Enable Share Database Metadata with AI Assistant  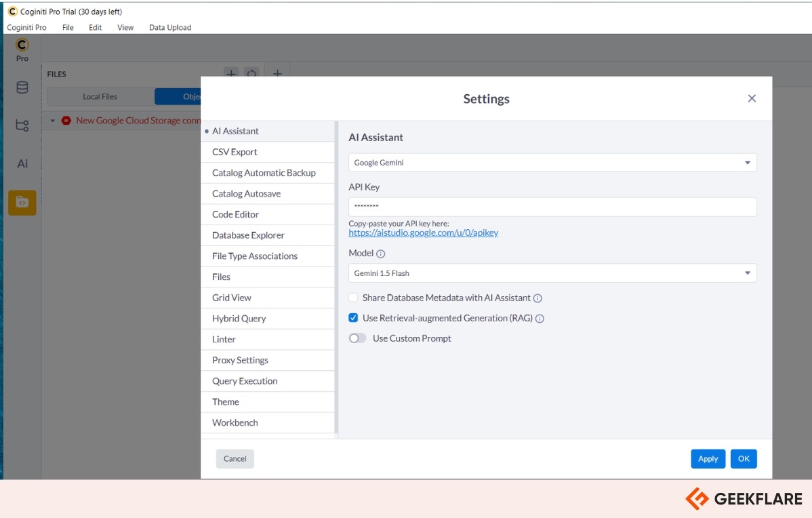pos(353,298)
